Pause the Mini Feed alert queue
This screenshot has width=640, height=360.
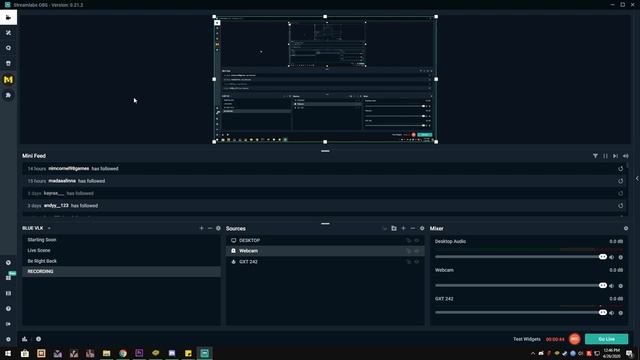(605, 156)
